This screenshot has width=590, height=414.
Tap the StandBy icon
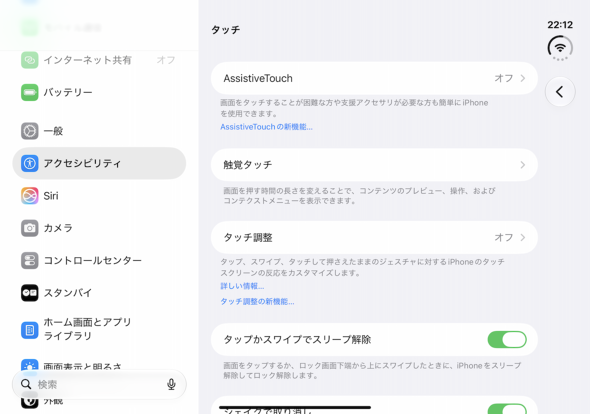tap(29, 293)
